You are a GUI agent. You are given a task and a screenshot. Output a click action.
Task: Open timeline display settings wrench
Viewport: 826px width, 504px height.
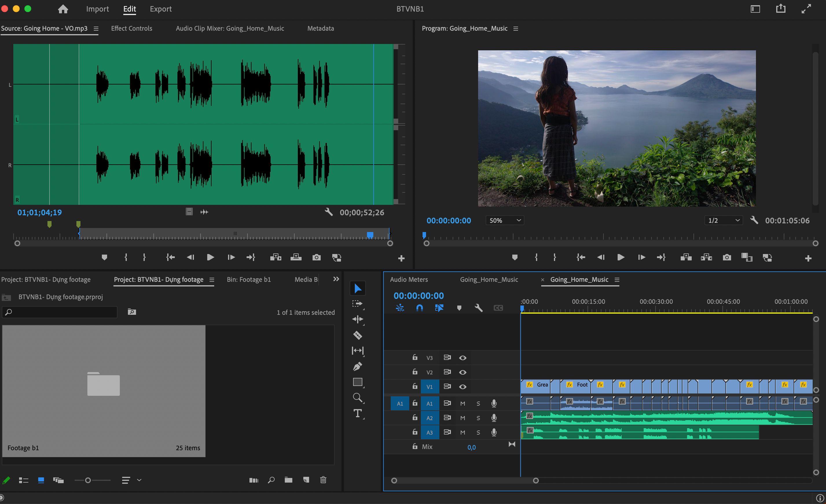(x=478, y=308)
